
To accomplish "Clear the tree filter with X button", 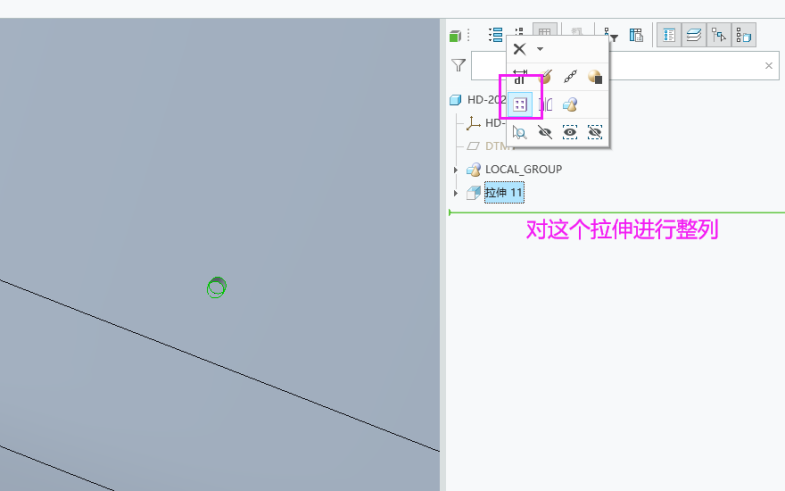I will tap(768, 66).
